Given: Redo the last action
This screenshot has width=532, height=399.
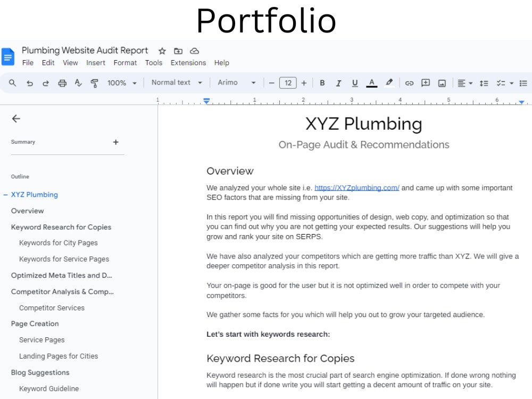Looking at the screenshot, I should tap(46, 83).
